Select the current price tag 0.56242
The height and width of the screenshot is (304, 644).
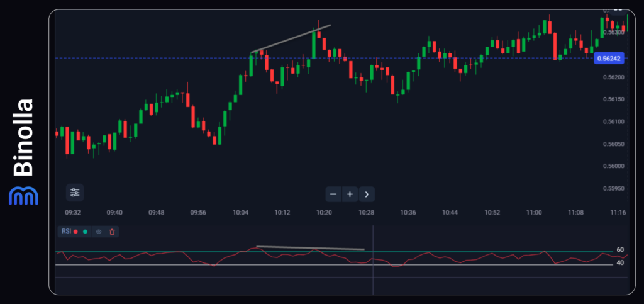(609, 59)
